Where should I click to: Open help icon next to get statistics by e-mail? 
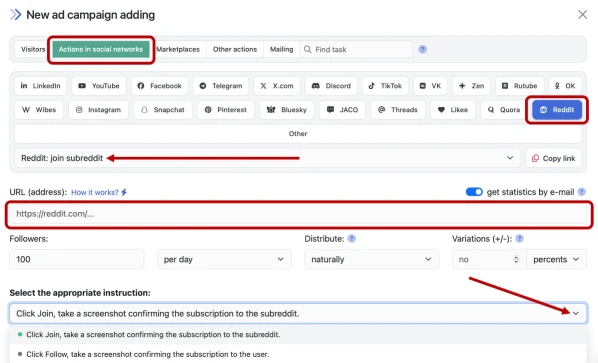[x=582, y=192]
